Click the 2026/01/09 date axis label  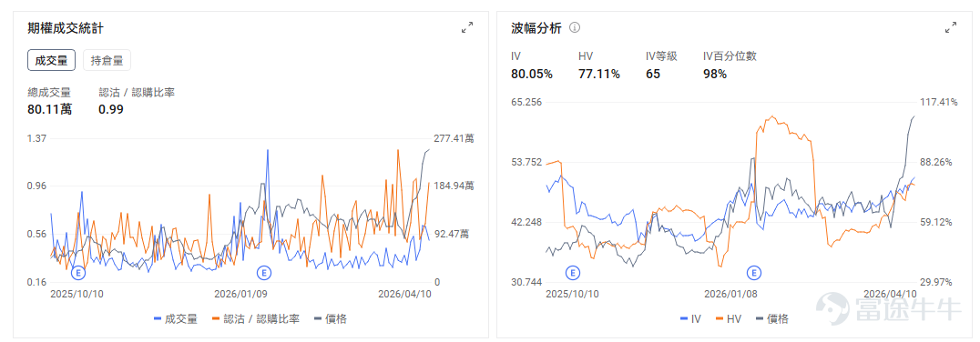tap(240, 293)
